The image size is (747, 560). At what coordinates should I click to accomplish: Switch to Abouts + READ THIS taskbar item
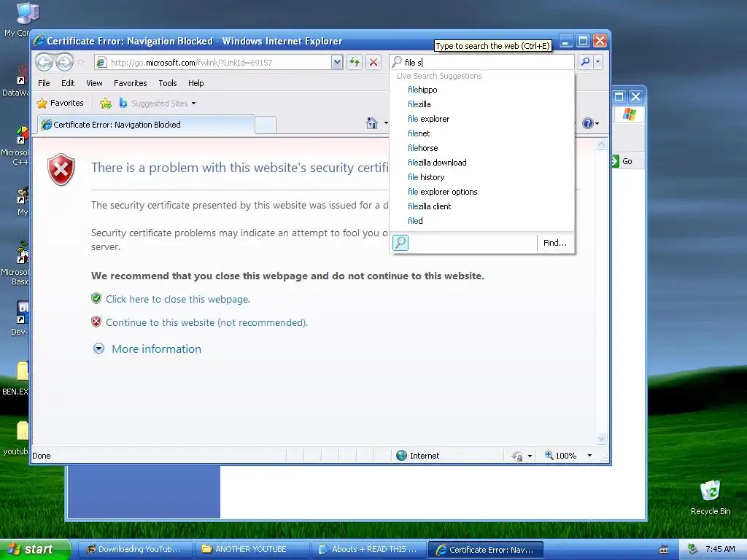pyautogui.click(x=368, y=549)
